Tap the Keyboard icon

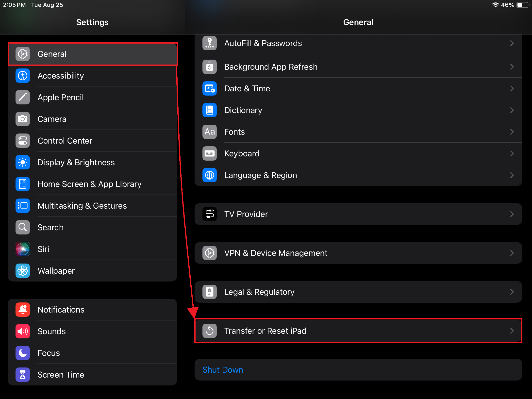tap(210, 153)
